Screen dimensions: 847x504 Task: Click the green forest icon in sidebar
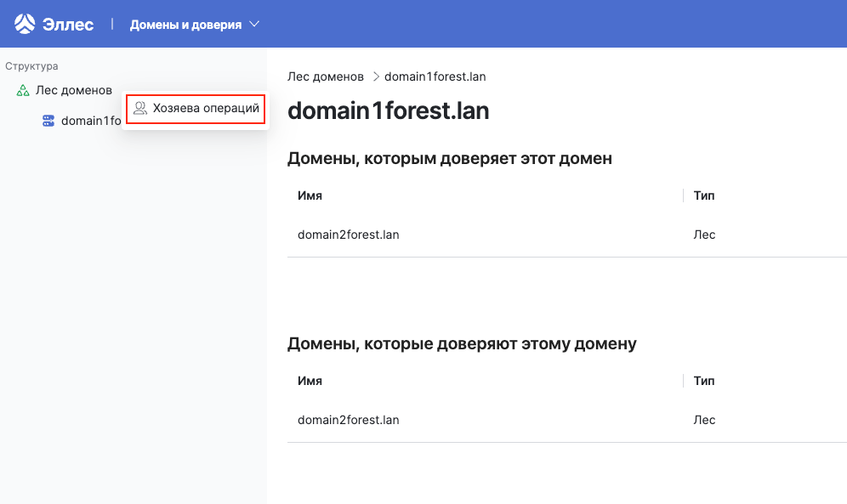point(23,90)
